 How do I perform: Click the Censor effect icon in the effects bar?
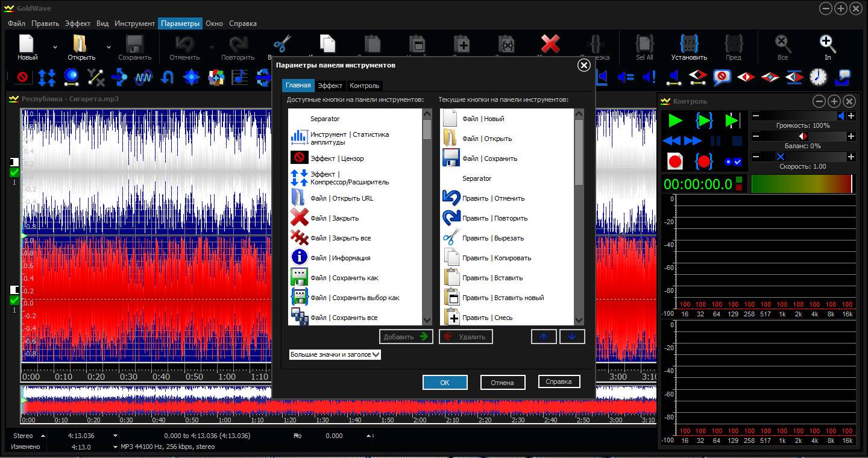pos(23,77)
